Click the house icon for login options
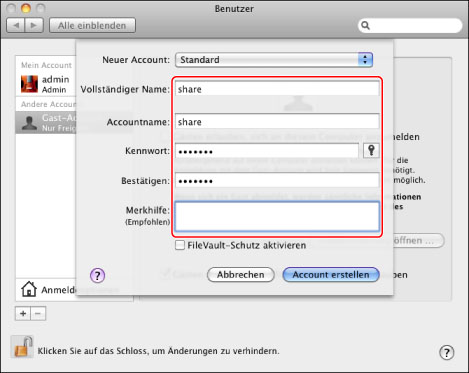 (x=29, y=289)
